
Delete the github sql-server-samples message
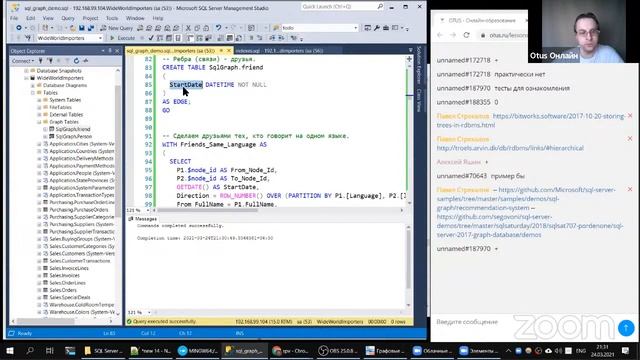pyautogui.click(x=630, y=189)
